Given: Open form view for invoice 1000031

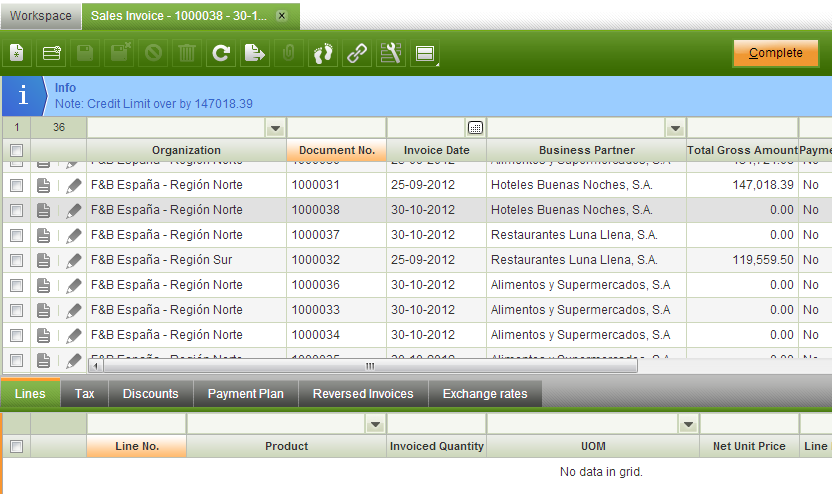Looking at the screenshot, I should click(44, 185).
